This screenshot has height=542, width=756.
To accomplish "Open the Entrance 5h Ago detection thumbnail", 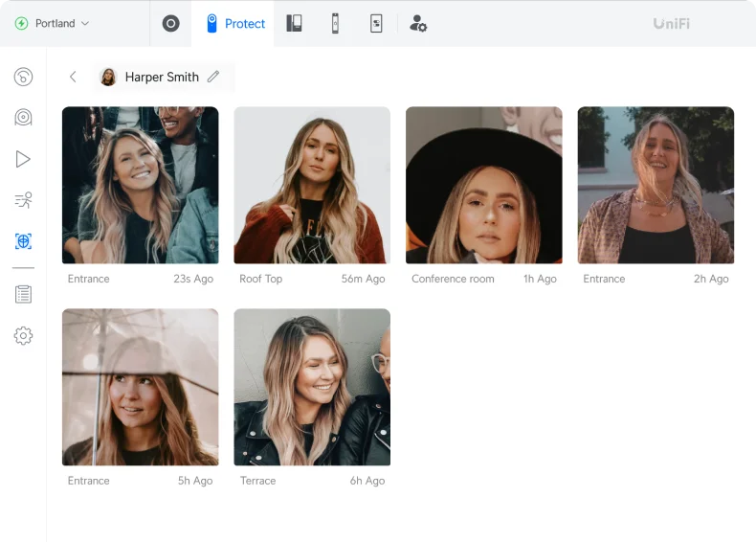I will (141, 387).
